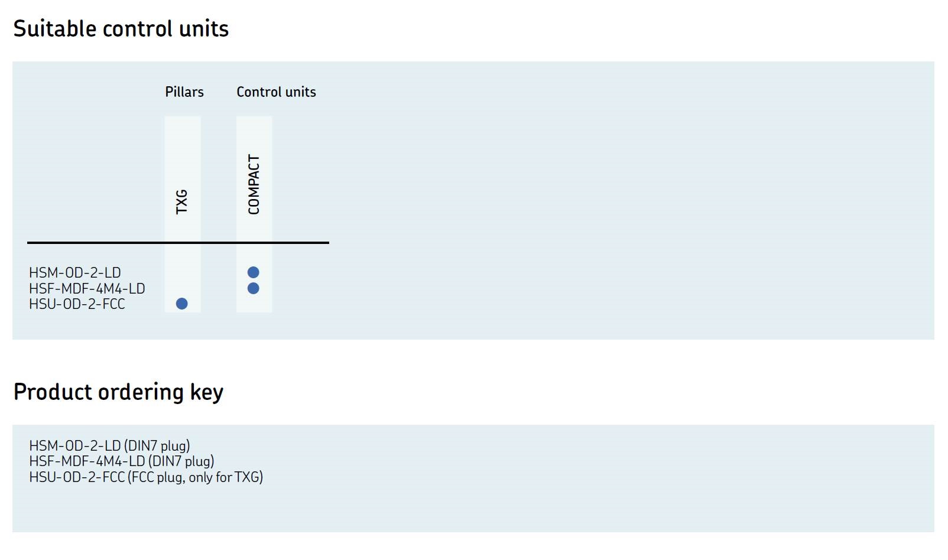Select the HSM-OD-2-LD row label in the table
The image size is (948, 560).
(x=75, y=273)
